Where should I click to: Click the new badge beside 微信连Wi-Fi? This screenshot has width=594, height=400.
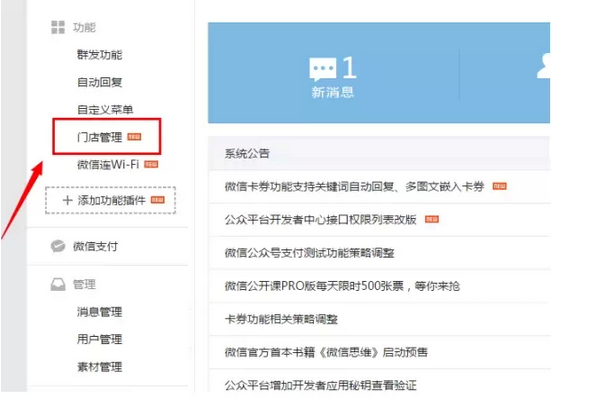[x=151, y=164]
